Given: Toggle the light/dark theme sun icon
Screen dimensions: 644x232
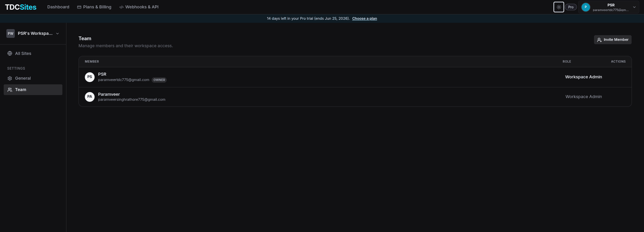Looking at the screenshot, I should [559, 7].
